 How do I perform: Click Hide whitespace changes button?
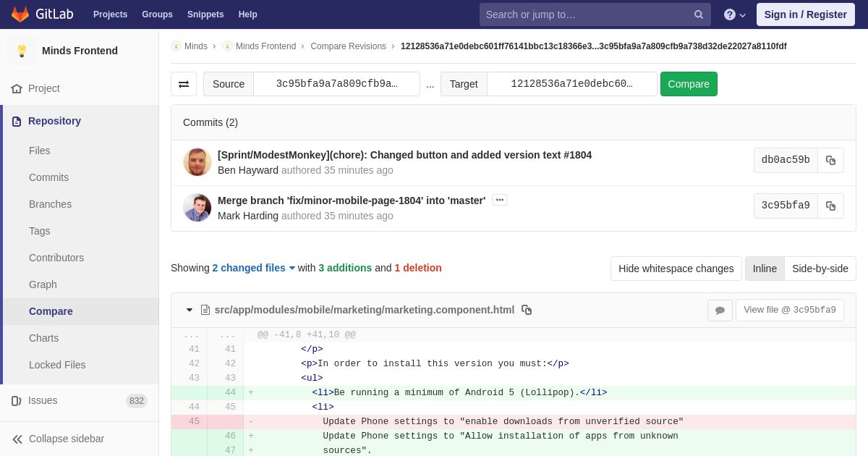676,269
